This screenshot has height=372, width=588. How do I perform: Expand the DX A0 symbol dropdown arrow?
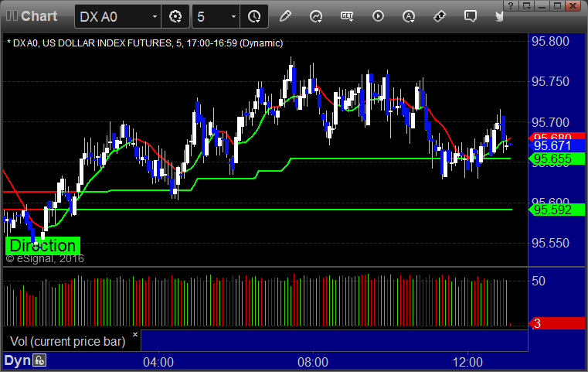point(155,16)
